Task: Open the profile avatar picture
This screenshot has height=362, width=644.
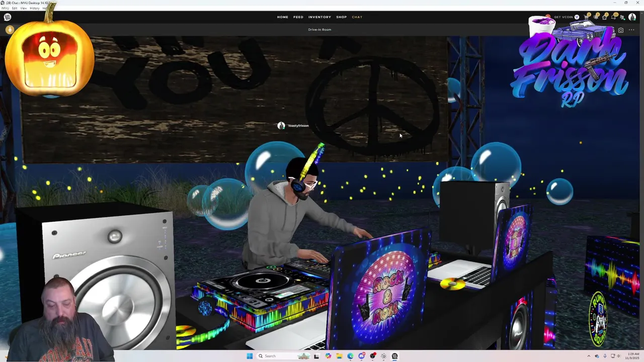Action: click(632, 17)
